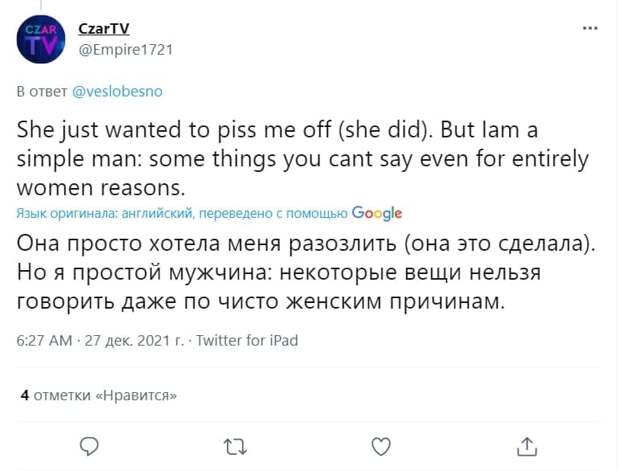
Task: View the 4 отметки «Нравится» list
Action: coord(98,395)
